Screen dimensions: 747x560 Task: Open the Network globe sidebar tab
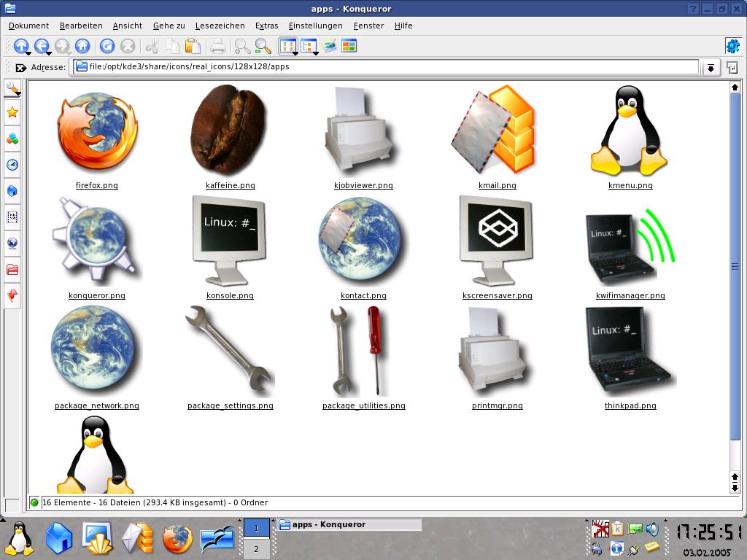click(x=12, y=244)
